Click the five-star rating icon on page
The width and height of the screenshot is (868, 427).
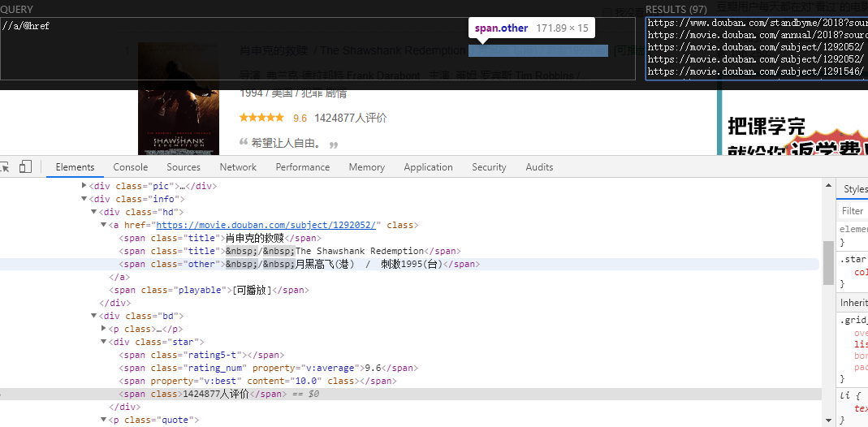pyautogui.click(x=261, y=117)
